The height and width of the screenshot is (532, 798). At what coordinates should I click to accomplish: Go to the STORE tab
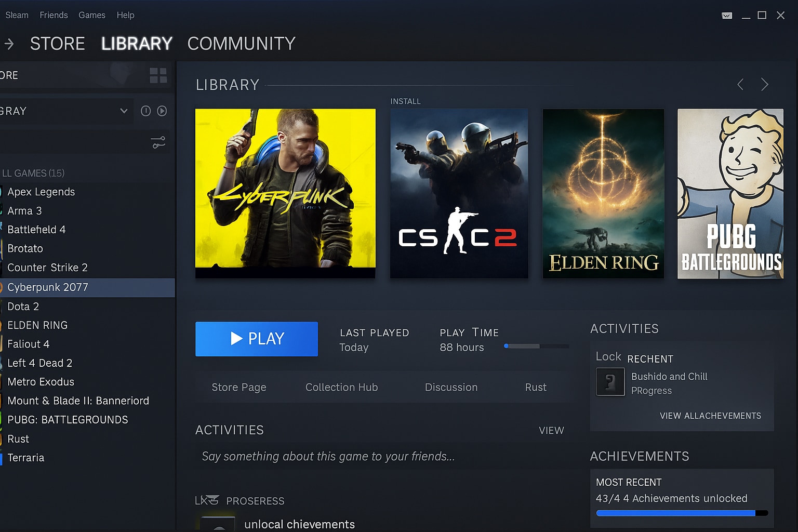(57, 44)
